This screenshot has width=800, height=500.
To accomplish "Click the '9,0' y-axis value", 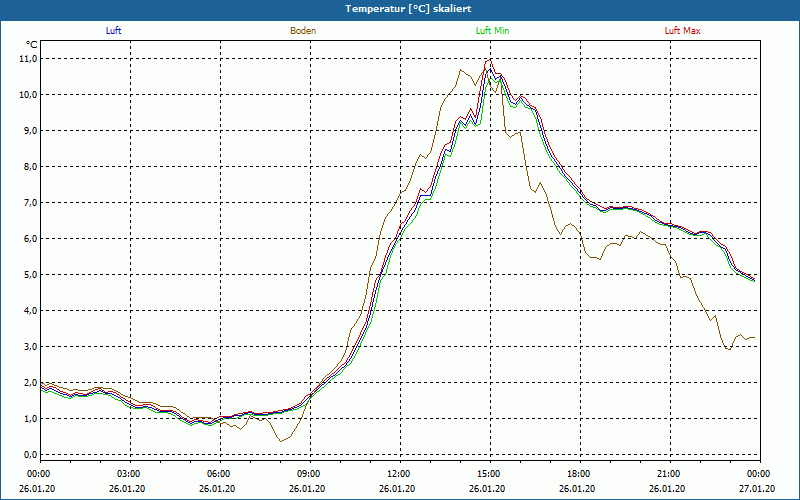I will (x=31, y=131).
